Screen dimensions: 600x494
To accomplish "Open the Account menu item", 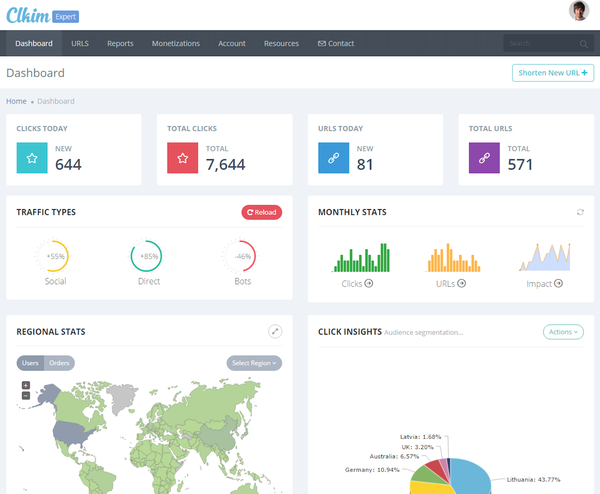I will pos(232,44).
